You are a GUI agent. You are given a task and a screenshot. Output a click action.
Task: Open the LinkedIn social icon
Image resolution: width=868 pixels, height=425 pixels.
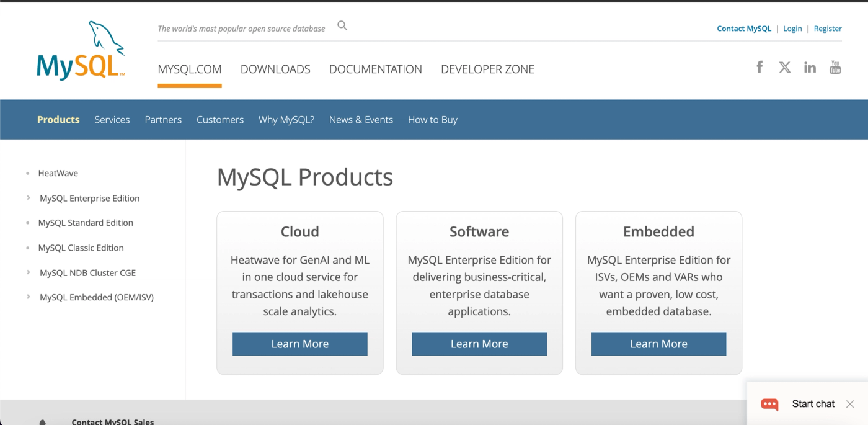coord(810,67)
